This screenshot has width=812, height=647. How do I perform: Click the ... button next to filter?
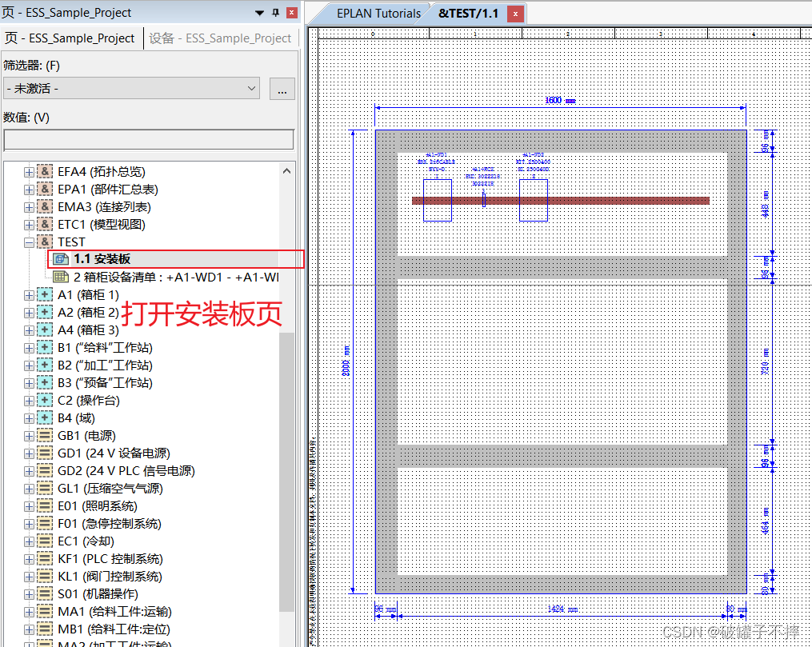pyautogui.click(x=281, y=89)
